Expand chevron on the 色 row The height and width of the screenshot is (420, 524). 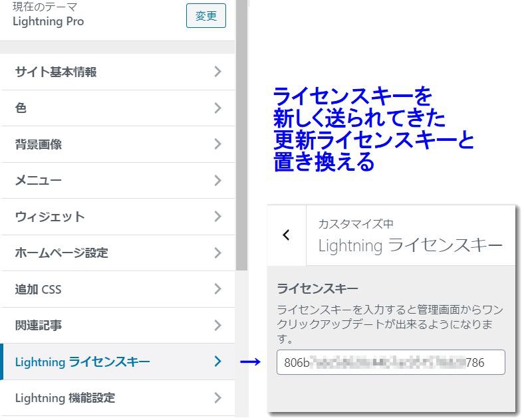pyautogui.click(x=217, y=108)
